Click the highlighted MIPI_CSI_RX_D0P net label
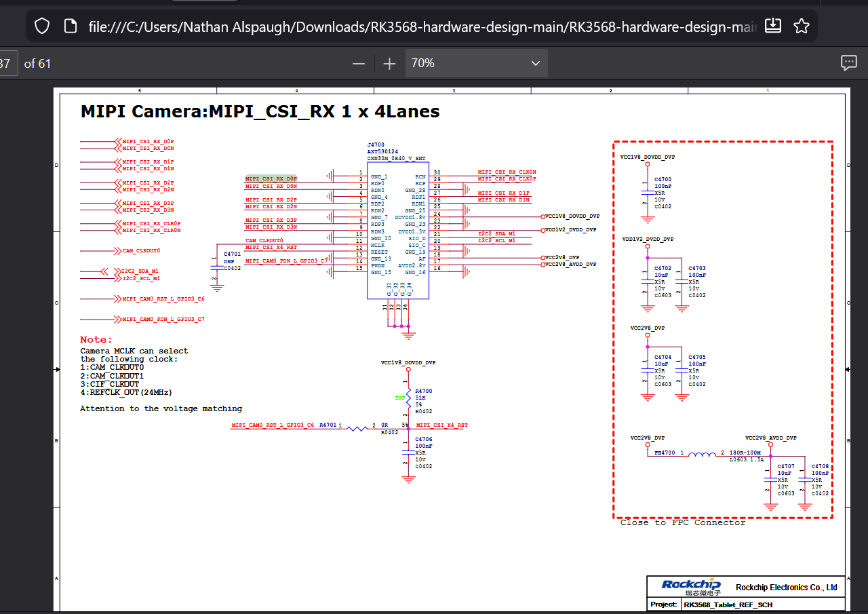Screen dimensions: 868x614 [271, 178]
